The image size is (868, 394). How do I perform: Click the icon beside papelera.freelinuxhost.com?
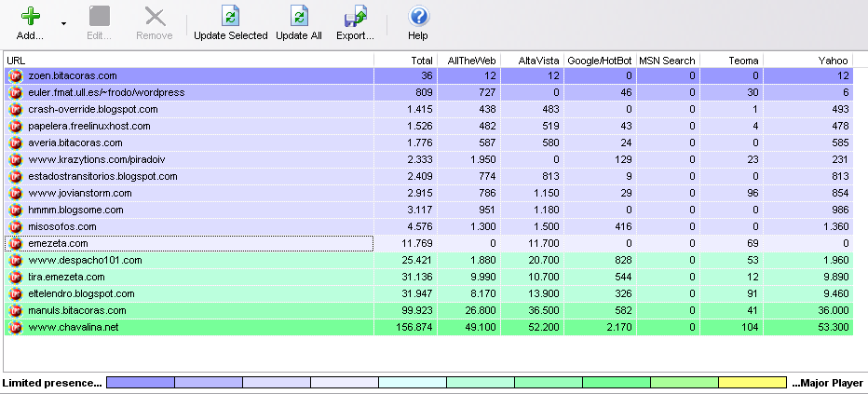click(16, 126)
